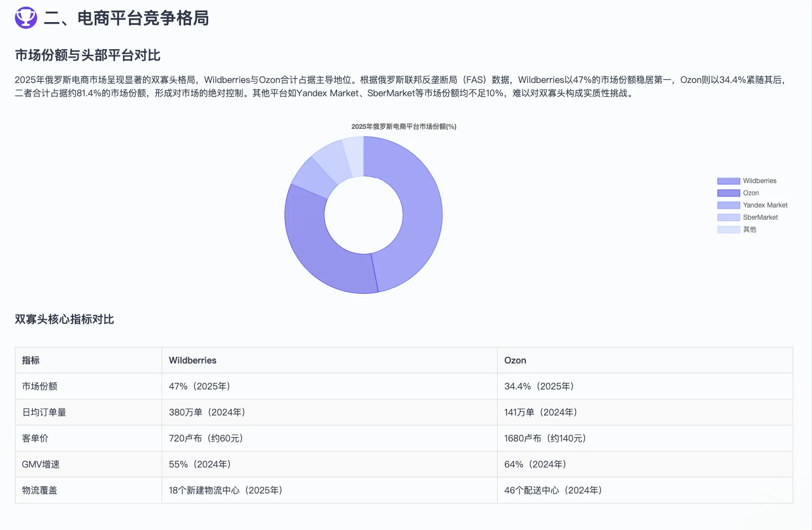Viewport: 812px width, 530px height.
Task: Click the Wildberries table column header
Action: [x=329, y=360]
